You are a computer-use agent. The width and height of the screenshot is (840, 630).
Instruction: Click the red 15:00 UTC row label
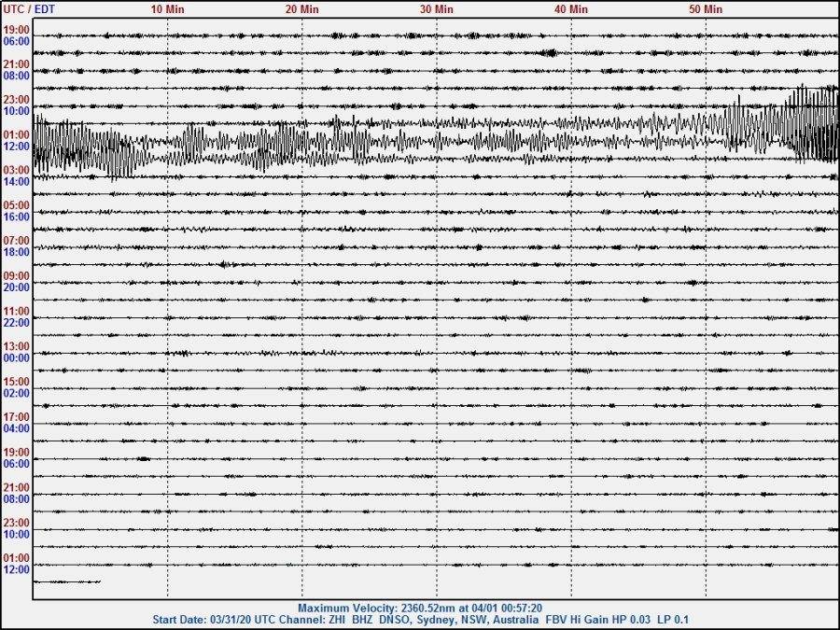coord(16,382)
